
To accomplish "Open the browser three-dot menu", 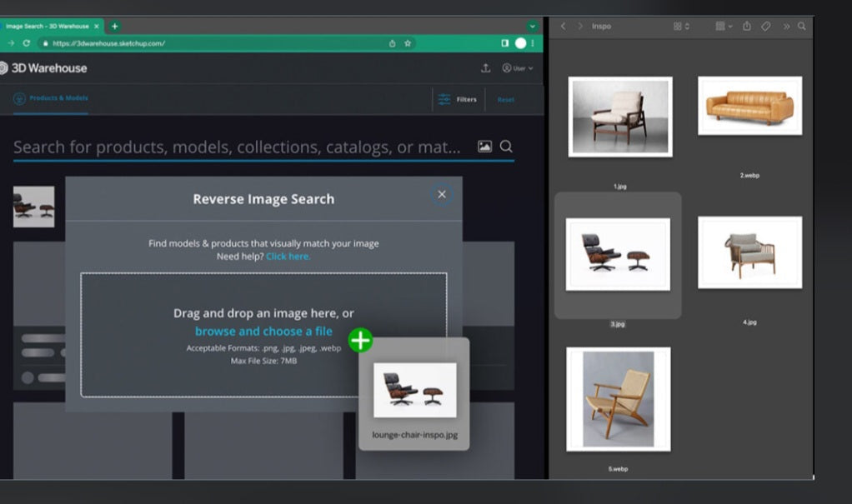I will coord(533,43).
